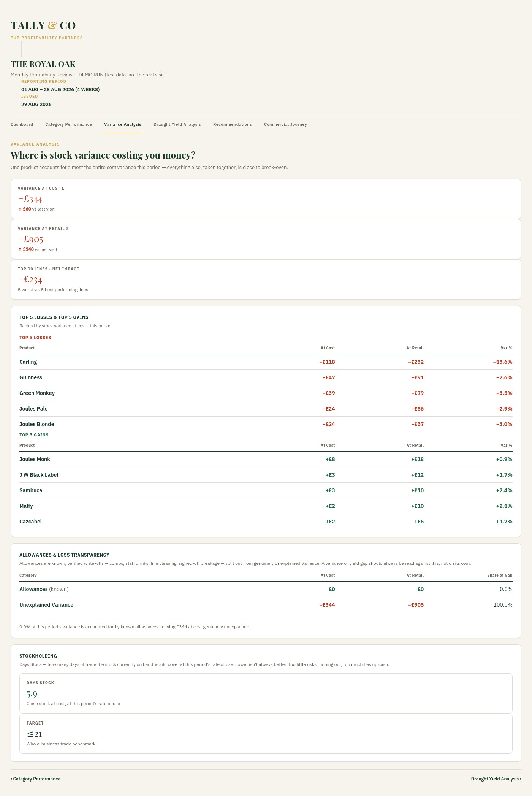Click the £140 vs last visit indicator
Screen dimensions: 532x796
pos(38,249)
